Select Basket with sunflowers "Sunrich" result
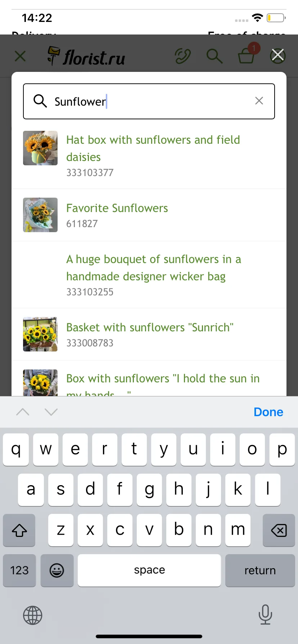 pos(149,334)
